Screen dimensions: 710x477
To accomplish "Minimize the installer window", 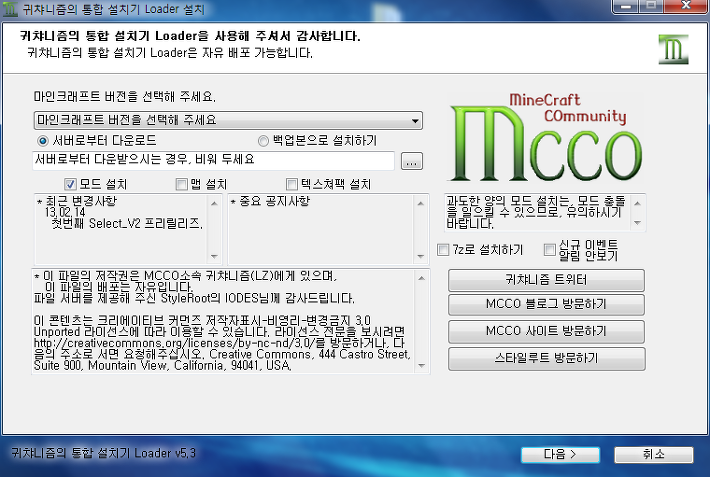I will (x=625, y=6).
